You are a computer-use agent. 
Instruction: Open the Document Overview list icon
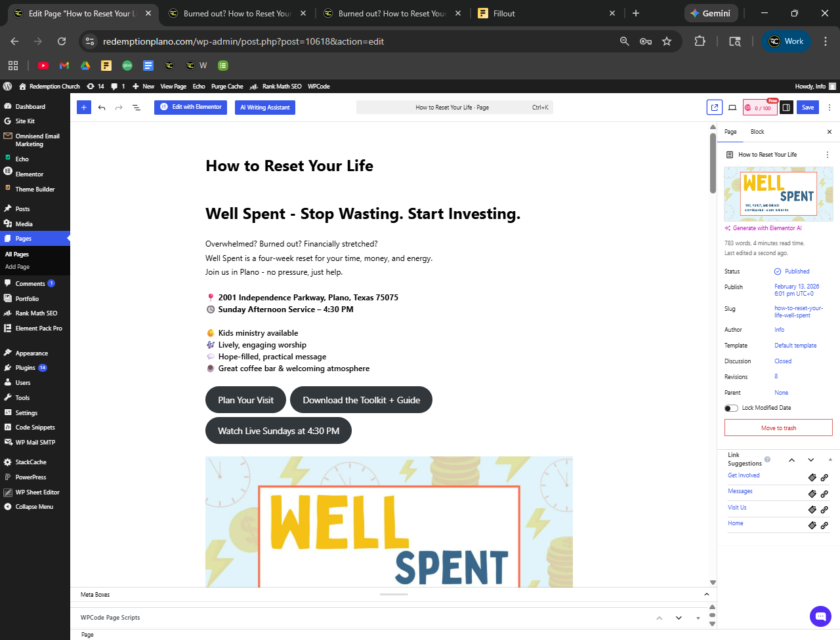point(136,108)
